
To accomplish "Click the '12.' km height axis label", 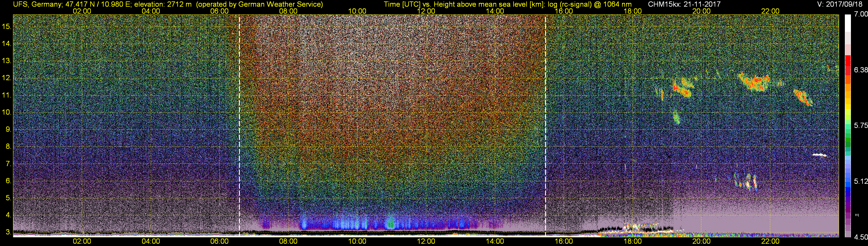I will (7, 78).
